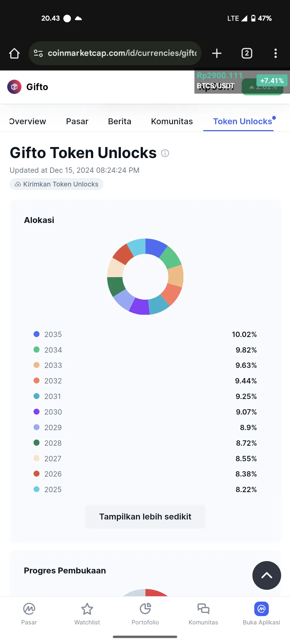
Task: Switch to the Overview tab
Action: (28, 121)
